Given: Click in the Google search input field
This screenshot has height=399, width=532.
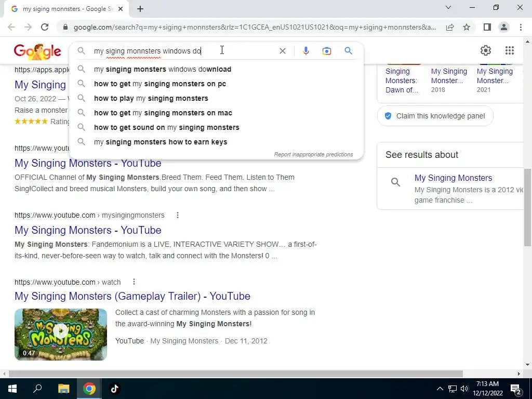Looking at the screenshot, I should click(183, 51).
